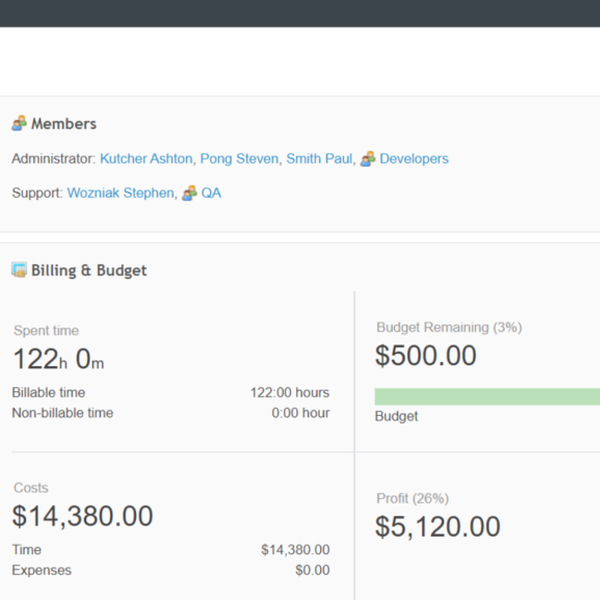This screenshot has width=600, height=600.
Task: Click the Billing & Budget heading
Action: coord(89,270)
